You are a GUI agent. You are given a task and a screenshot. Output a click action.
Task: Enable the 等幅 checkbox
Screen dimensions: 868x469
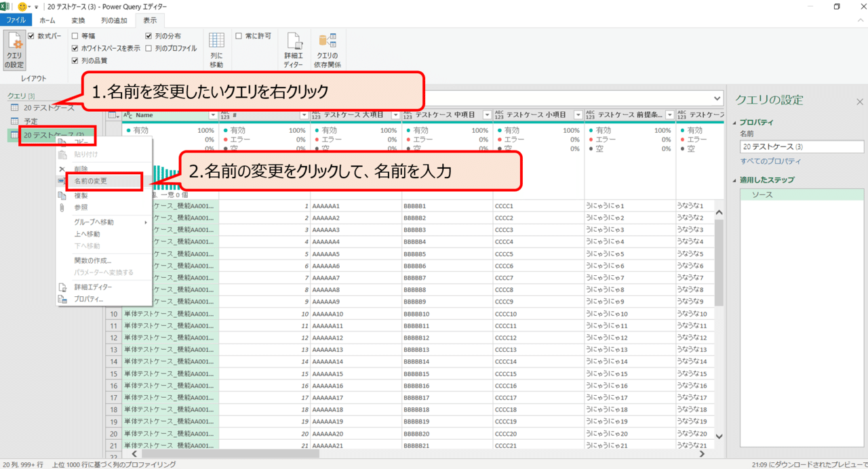75,36
